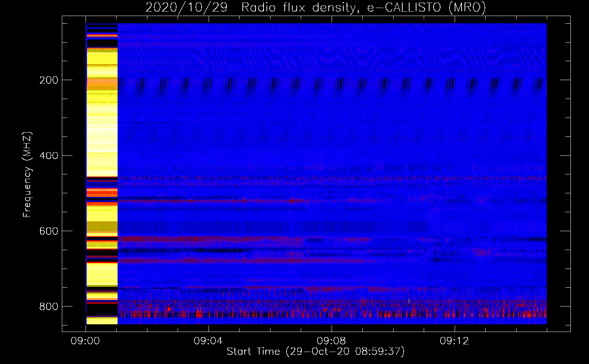
Task: Click the 400 frequency tick label
Action: tap(49, 156)
